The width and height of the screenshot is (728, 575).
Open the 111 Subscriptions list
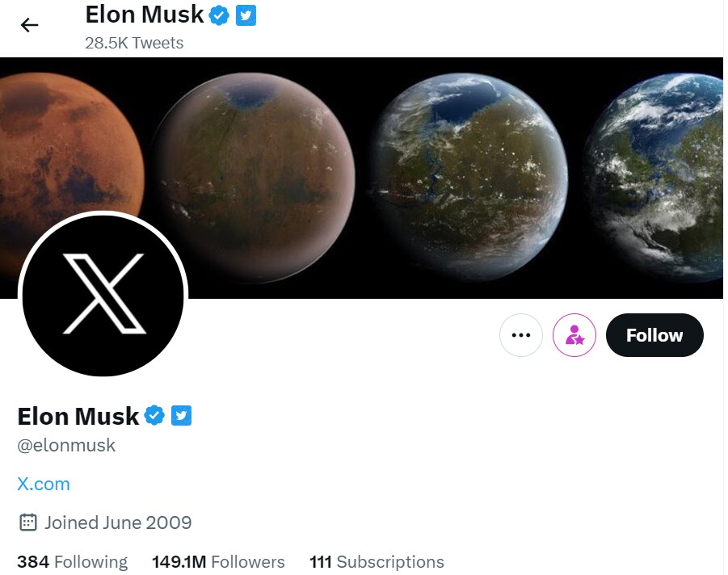(x=377, y=562)
